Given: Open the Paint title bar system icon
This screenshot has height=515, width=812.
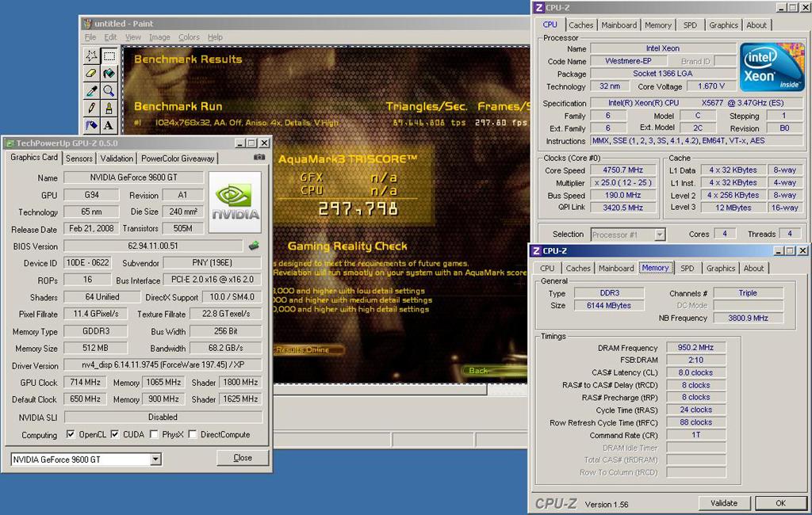Looking at the screenshot, I should 87,23.
